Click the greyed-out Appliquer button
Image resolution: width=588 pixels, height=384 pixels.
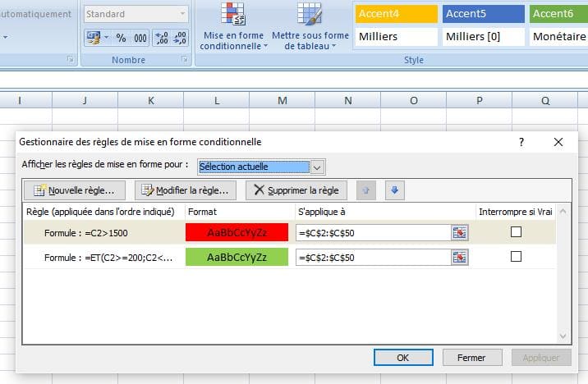(541, 358)
